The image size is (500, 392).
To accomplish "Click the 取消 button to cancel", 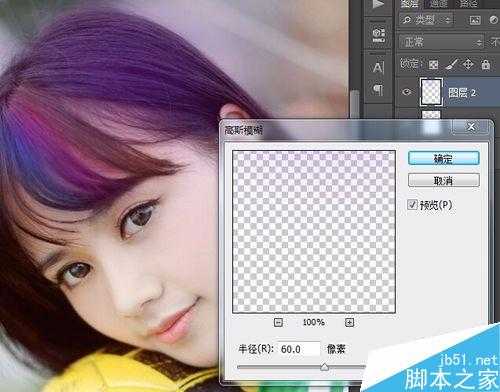I will (x=444, y=180).
